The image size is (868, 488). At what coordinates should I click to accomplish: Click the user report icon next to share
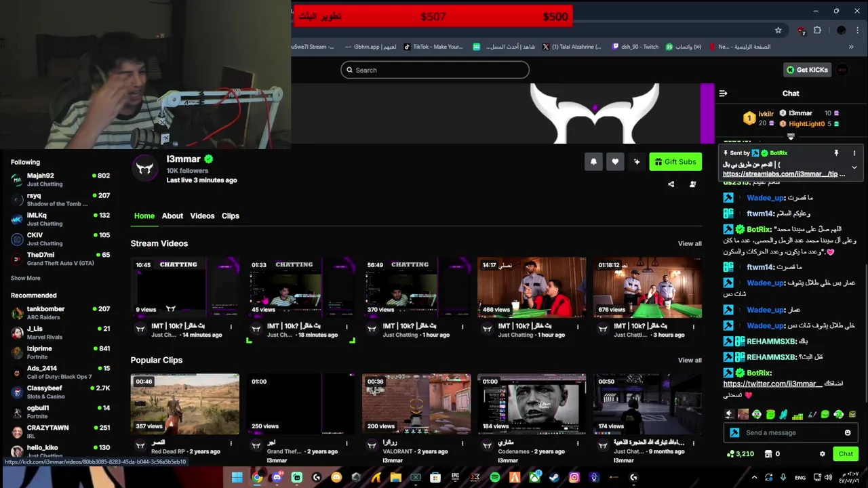[x=692, y=184]
